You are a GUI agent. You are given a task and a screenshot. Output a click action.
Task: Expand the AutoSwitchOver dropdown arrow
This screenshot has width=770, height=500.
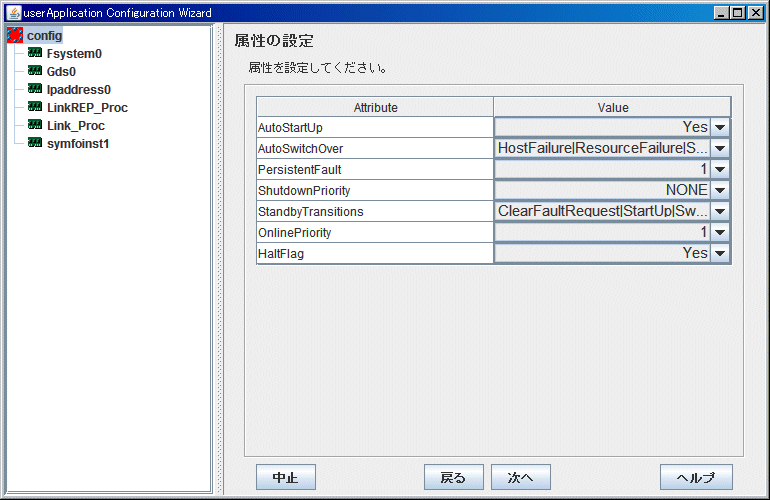point(720,149)
